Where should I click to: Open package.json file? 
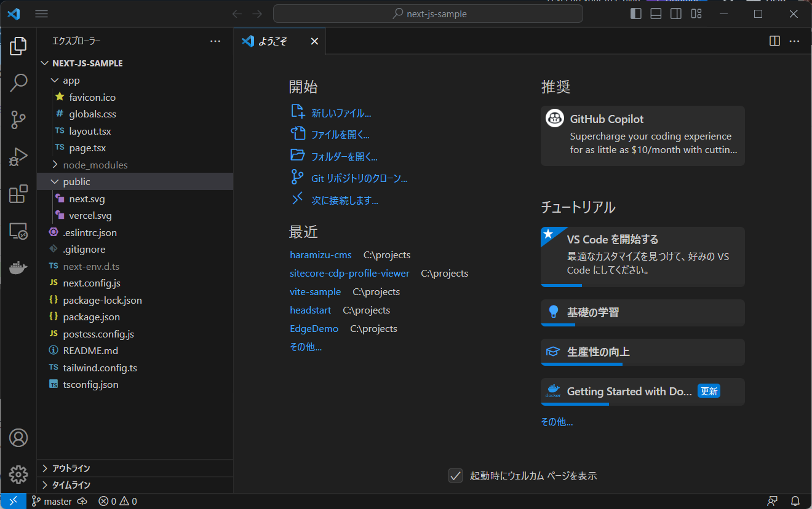[135, 317]
